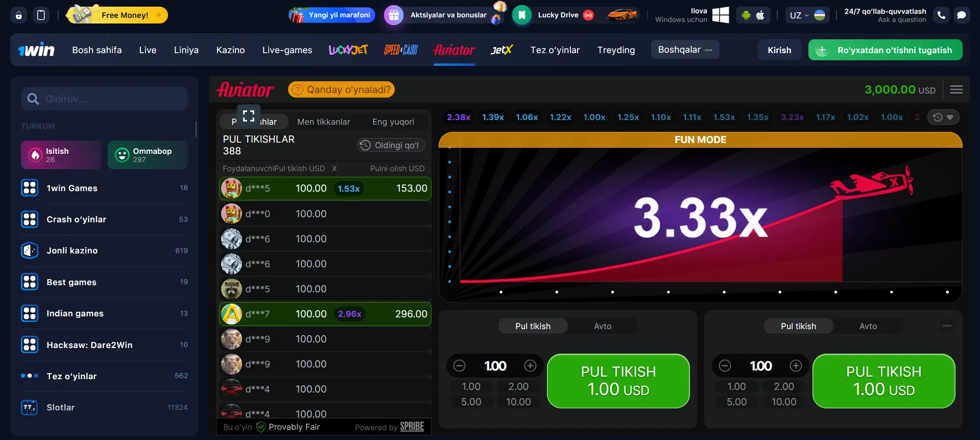Expand the round history dropdown
This screenshot has height=440, width=980.
tap(943, 117)
